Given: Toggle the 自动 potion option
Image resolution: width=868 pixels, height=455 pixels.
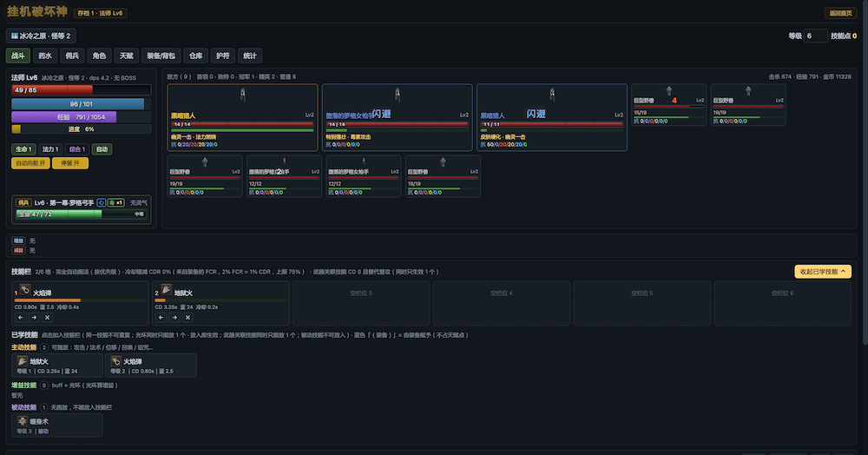Looking at the screenshot, I should [x=102, y=148].
